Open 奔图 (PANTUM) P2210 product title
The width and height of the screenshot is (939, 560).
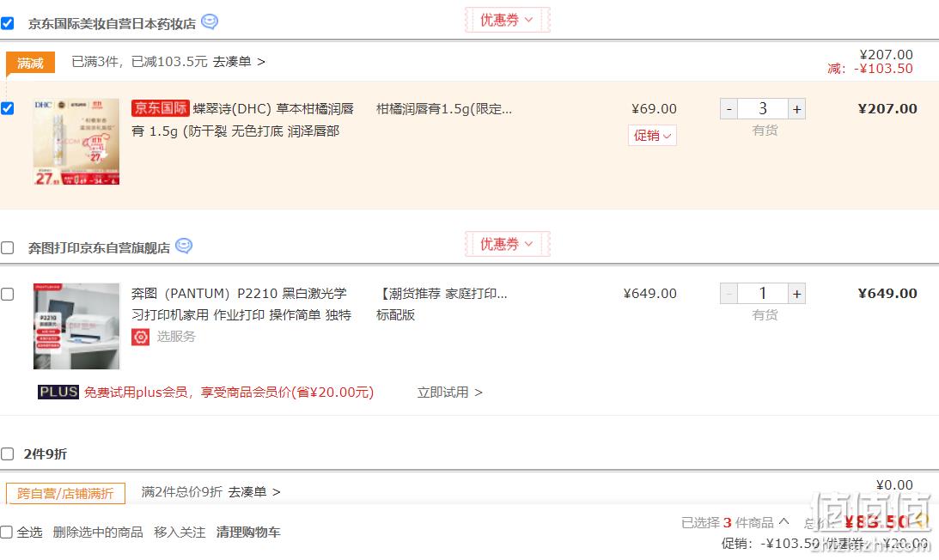pyautogui.click(x=241, y=304)
